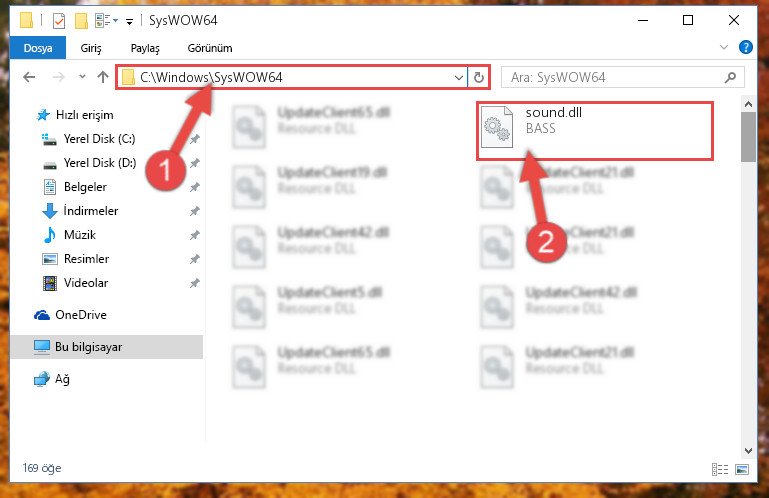
Task: Refresh the SysWOW64 folder view
Action: (479, 78)
